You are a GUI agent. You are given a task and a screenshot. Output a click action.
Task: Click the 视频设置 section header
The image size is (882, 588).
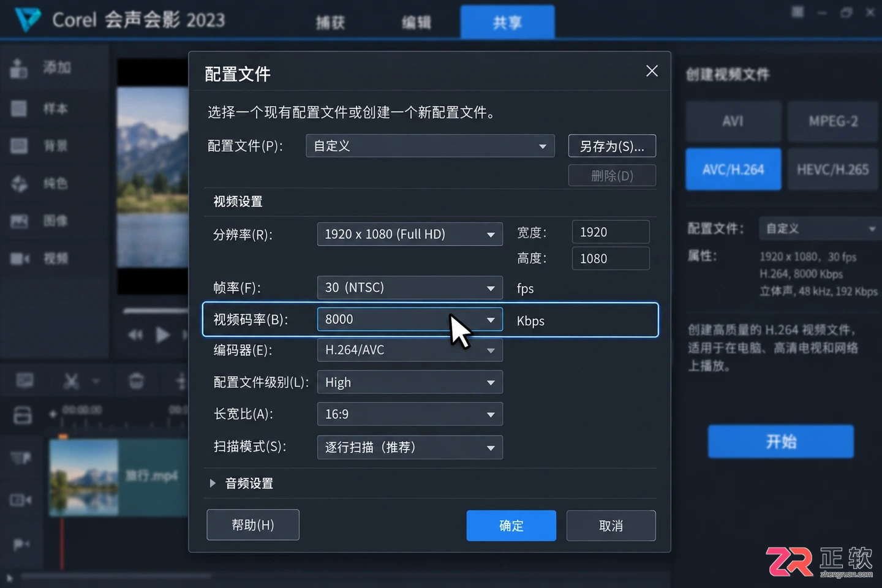(x=238, y=202)
